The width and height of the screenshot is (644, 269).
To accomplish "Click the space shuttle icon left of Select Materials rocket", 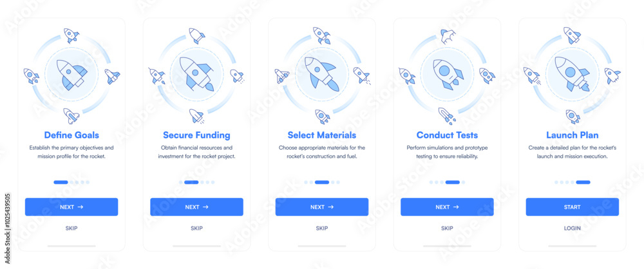I will pos(282,76).
